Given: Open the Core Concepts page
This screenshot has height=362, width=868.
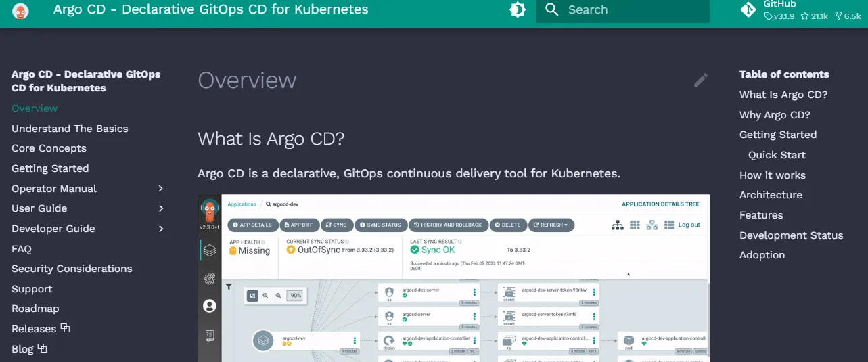Looking at the screenshot, I should (x=49, y=148).
